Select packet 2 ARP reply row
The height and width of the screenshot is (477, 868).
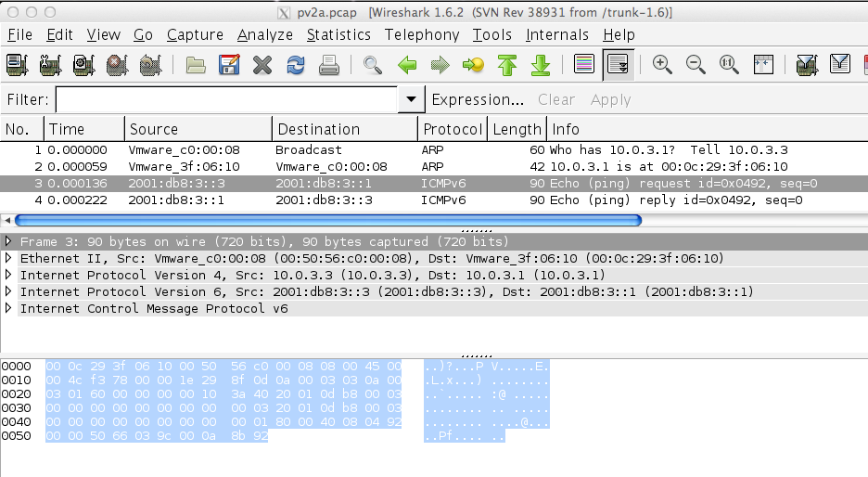pos(434,166)
